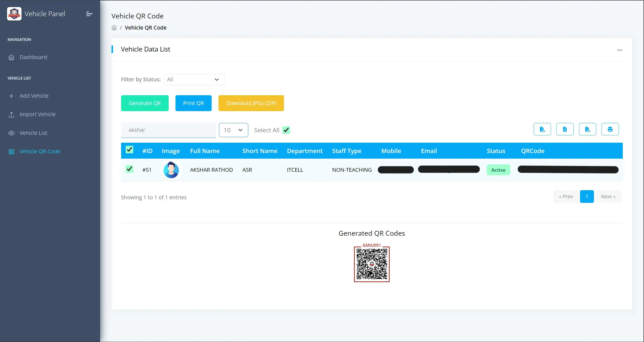Click the Vehicle Data List heading

click(x=145, y=49)
